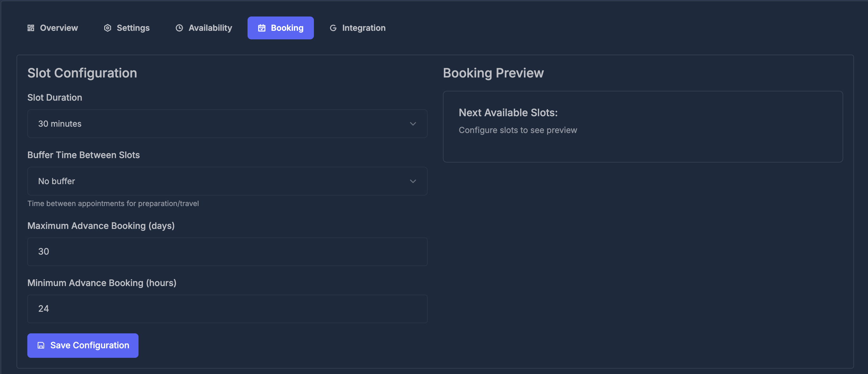Click the Integration Google G icon

click(333, 28)
